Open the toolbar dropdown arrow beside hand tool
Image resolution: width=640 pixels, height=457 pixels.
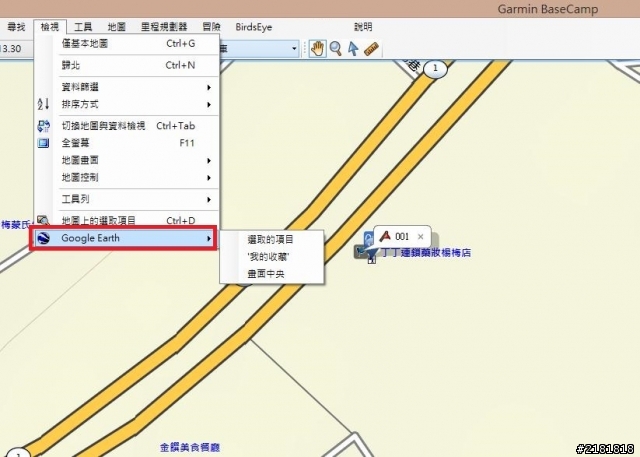point(294,49)
